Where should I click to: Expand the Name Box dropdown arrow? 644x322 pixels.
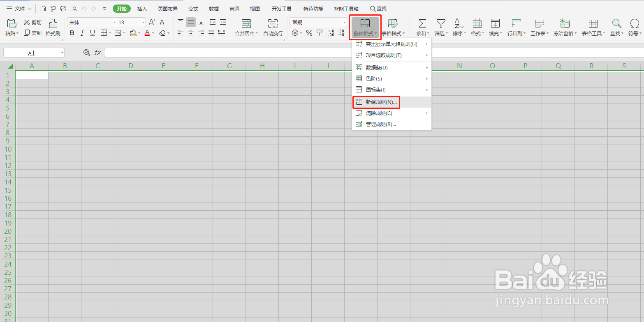click(x=62, y=53)
